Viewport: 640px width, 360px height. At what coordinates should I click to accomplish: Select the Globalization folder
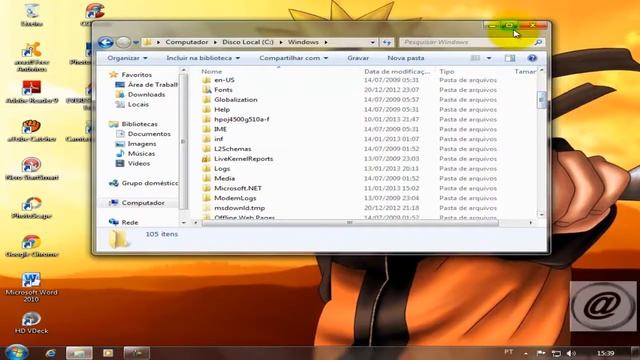(236, 100)
